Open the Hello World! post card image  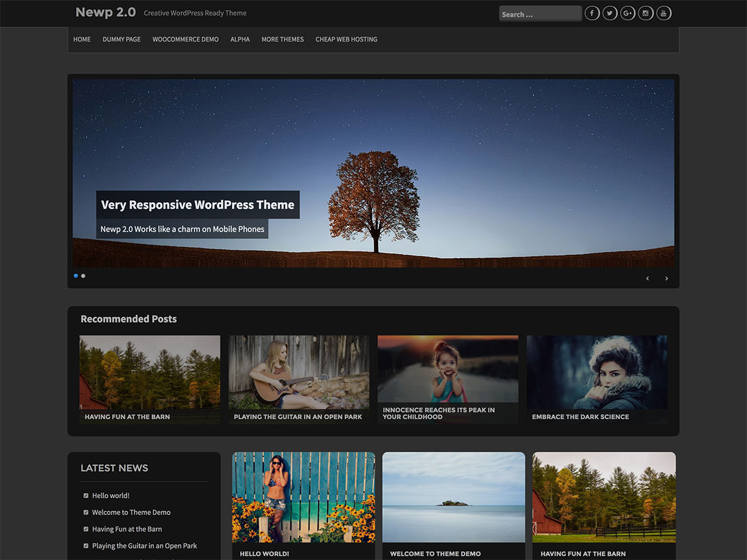(304, 497)
